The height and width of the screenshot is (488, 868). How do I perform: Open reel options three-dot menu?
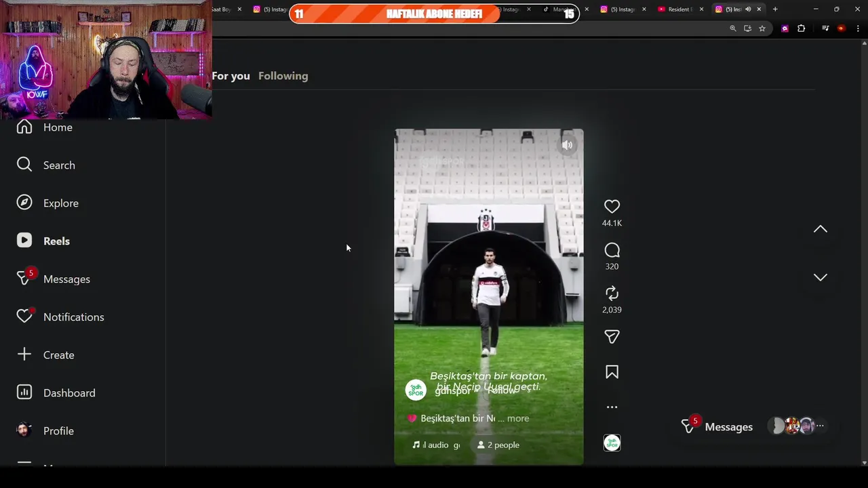612,407
